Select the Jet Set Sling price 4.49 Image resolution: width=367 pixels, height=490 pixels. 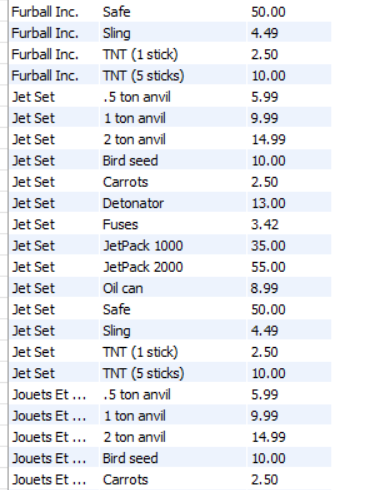[x=289, y=331]
